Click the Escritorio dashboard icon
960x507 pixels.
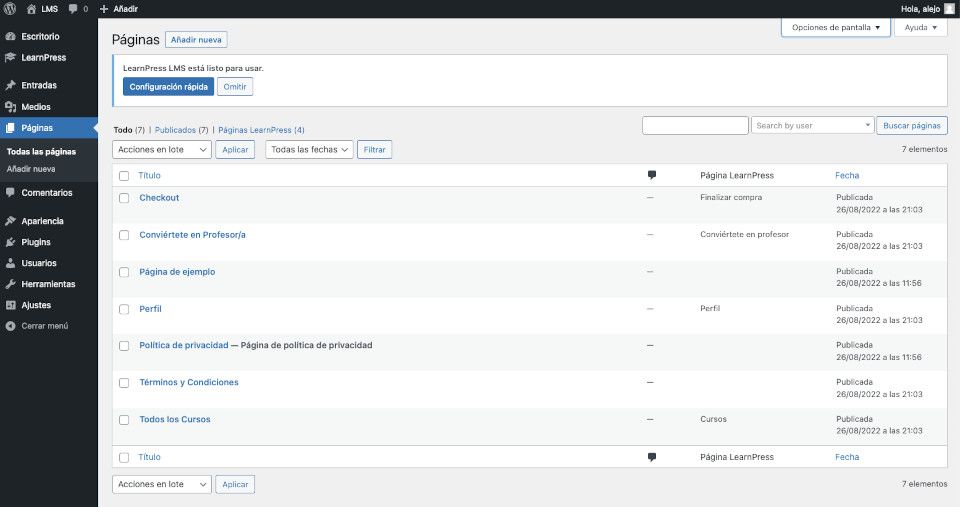[10, 36]
